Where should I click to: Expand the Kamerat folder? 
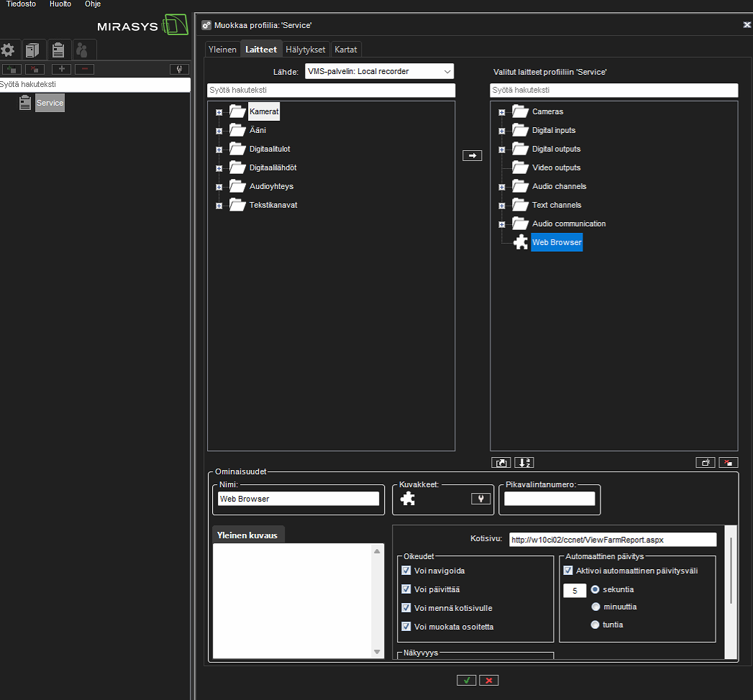[x=219, y=111]
